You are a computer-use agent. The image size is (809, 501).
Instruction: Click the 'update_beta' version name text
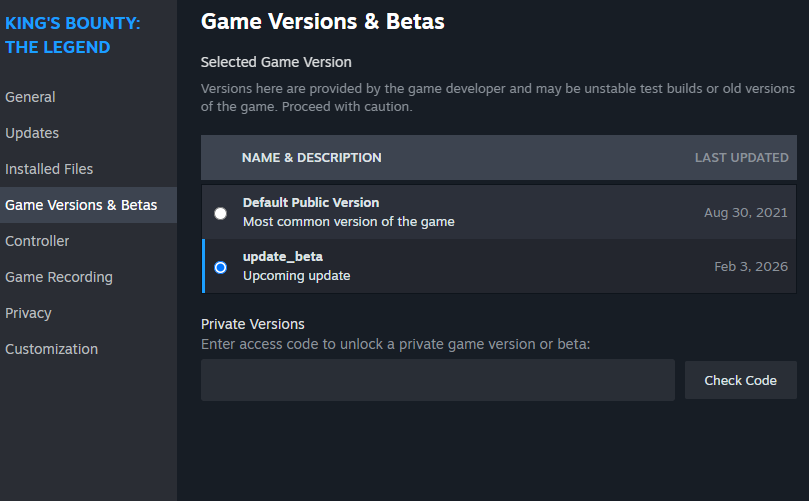point(283,257)
